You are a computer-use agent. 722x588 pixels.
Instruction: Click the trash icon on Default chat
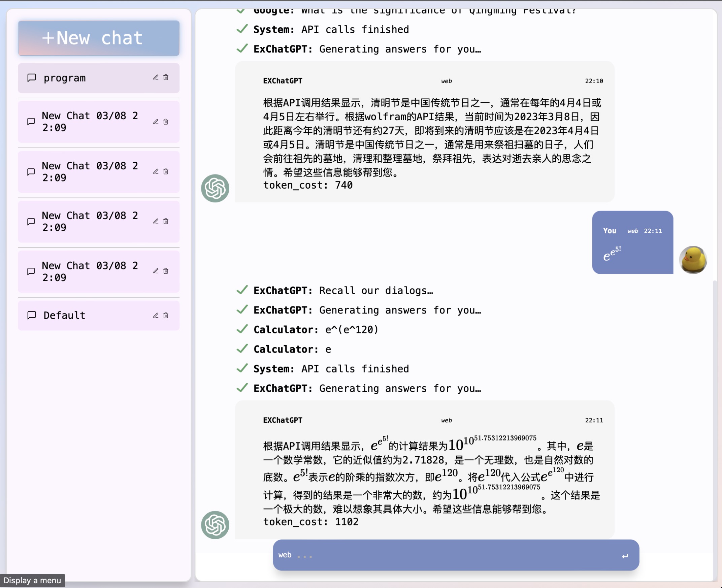166,316
